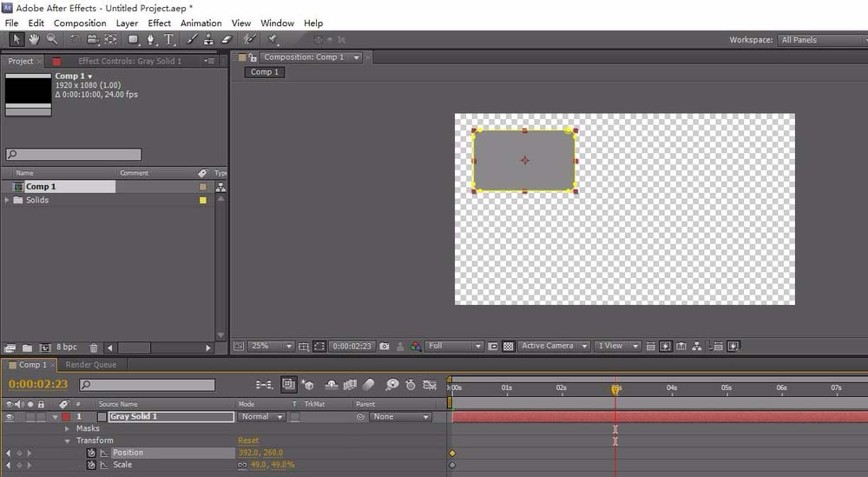
Task: Select the Eraser tool
Action: pos(227,39)
